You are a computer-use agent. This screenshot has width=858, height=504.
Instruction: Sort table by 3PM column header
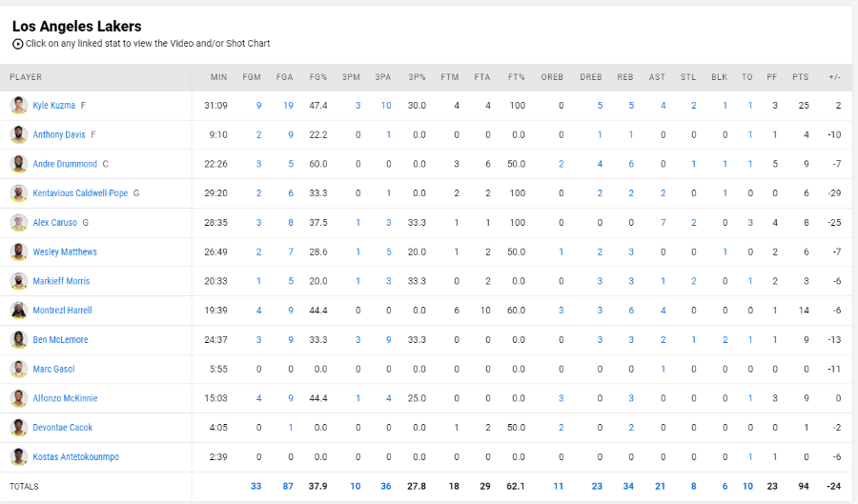point(351,77)
